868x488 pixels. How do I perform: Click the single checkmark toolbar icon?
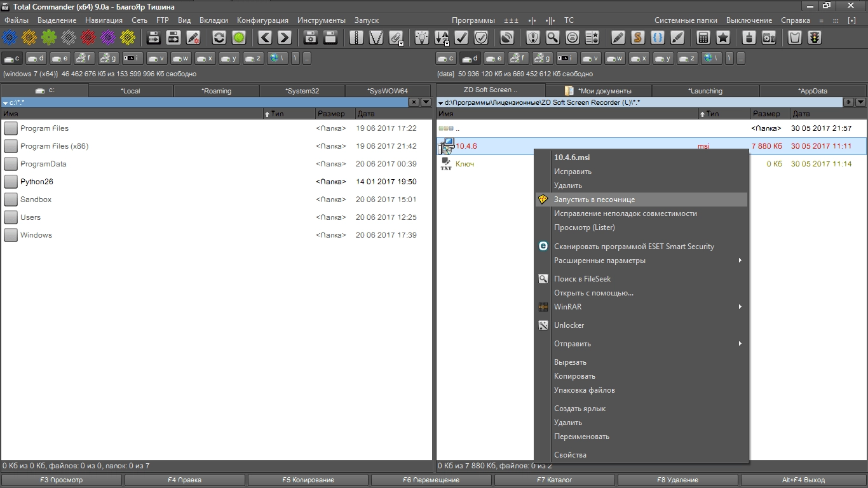(x=462, y=37)
